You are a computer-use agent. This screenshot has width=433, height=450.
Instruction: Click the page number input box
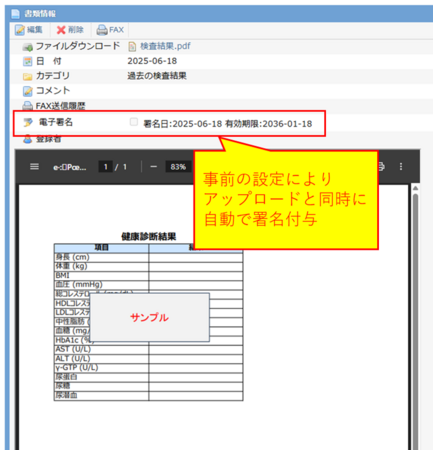pos(105,167)
